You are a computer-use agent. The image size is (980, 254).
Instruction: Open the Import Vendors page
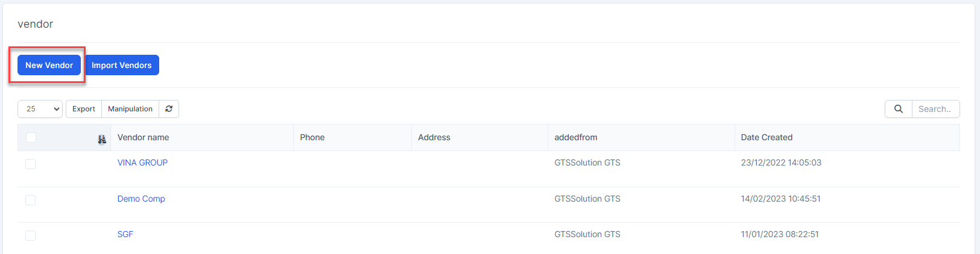[122, 65]
